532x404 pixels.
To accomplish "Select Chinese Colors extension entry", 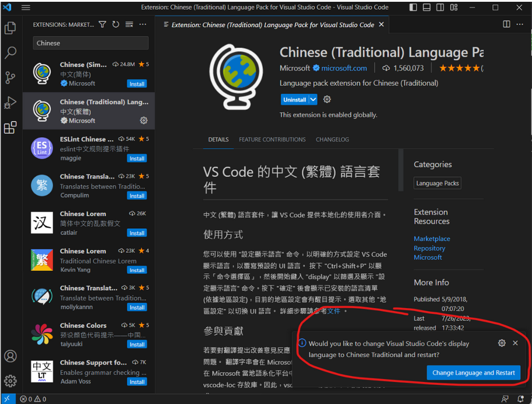I will [x=89, y=334].
